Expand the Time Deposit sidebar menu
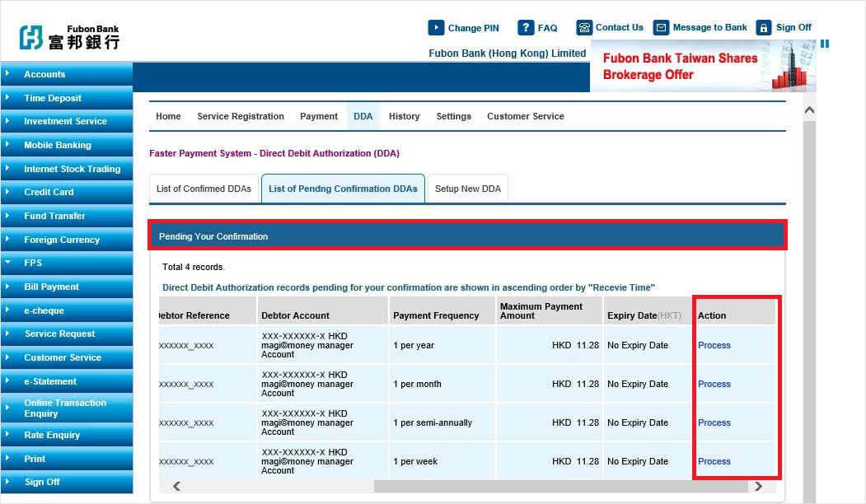Viewport: 866px width, 504px height. pyautogui.click(x=66, y=98)
